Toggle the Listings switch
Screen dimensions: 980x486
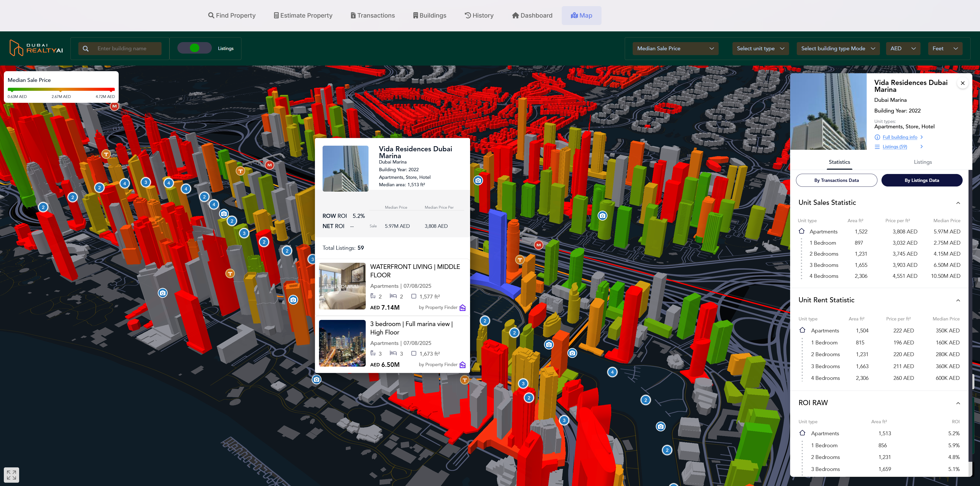click(194, 48)
